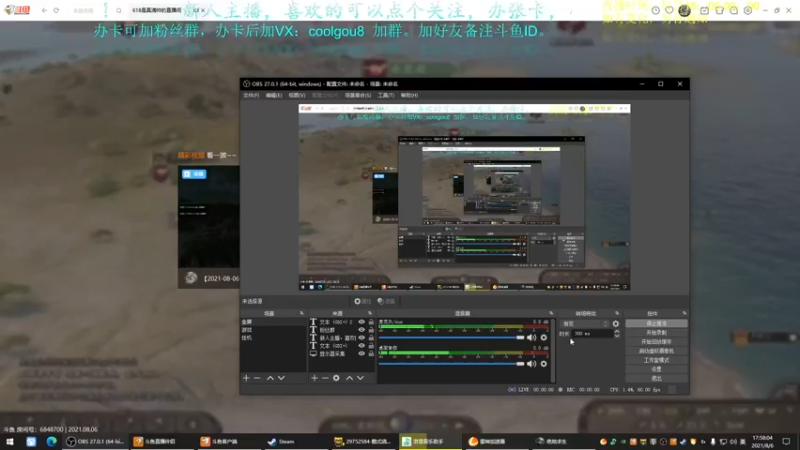Pop out the Scenes dock icon
Screen dimensions: 800x450
302,313
